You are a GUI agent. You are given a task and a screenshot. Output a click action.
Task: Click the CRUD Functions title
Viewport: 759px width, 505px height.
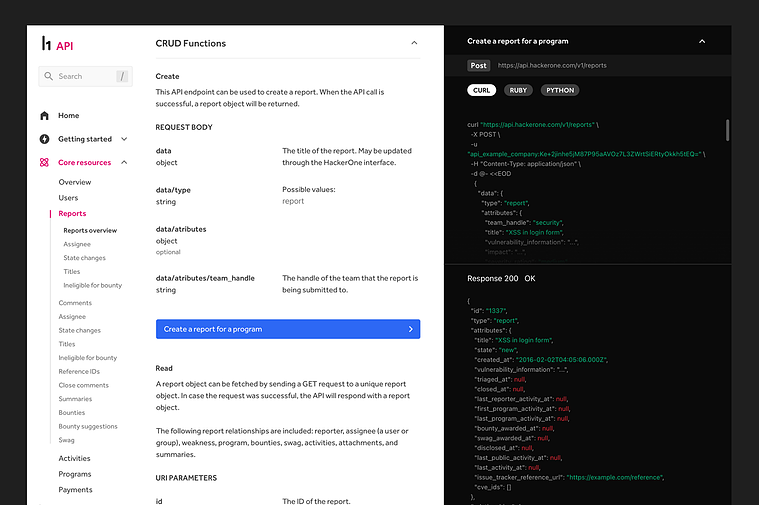click(x=191, y=43)
